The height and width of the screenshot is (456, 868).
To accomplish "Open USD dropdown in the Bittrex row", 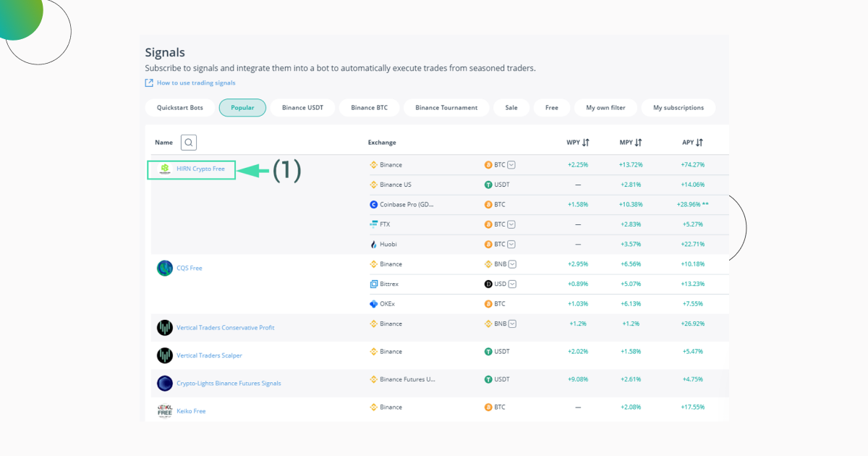I will 512,284.
